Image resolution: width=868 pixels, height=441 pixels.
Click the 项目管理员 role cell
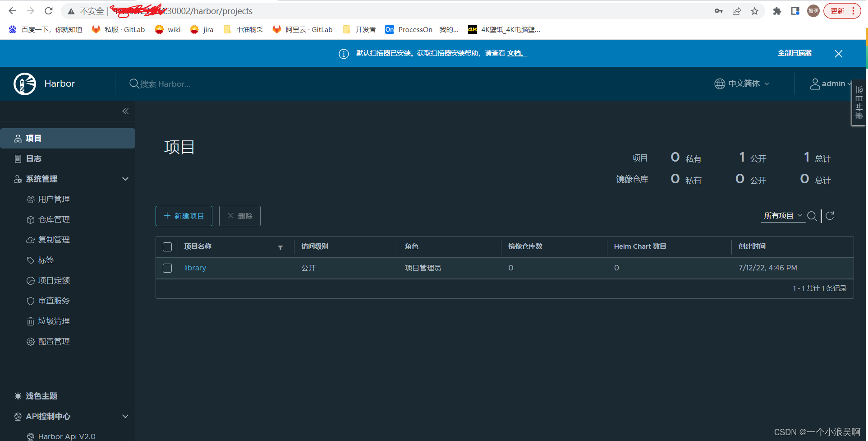pos(423,268)
